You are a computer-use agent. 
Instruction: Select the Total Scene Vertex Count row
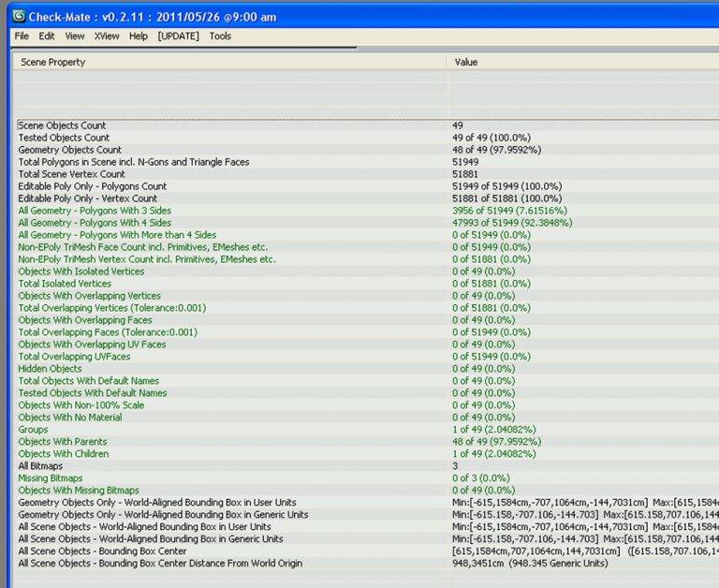(x=72, y=174)
